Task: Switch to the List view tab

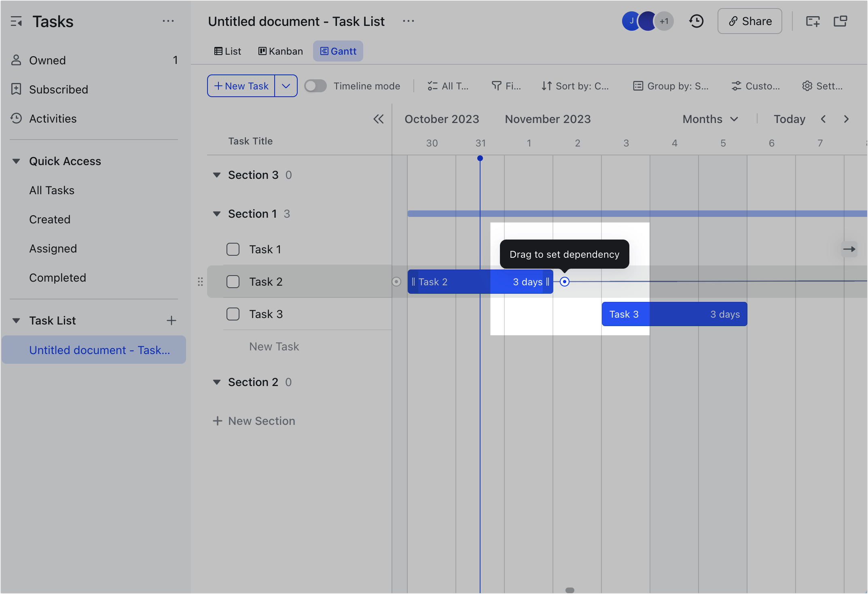Action: coord(228,51)
